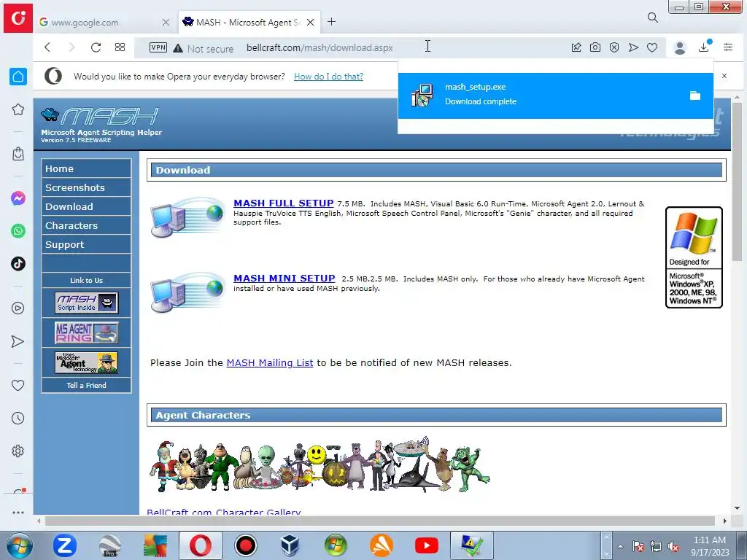Open the Characters menu item

(x=86, y=226)
